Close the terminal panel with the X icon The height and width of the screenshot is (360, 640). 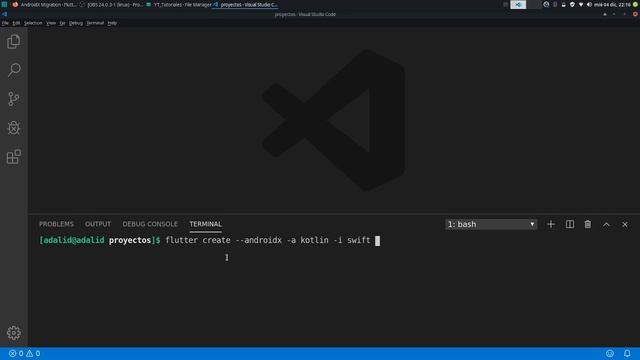[624, 224]
